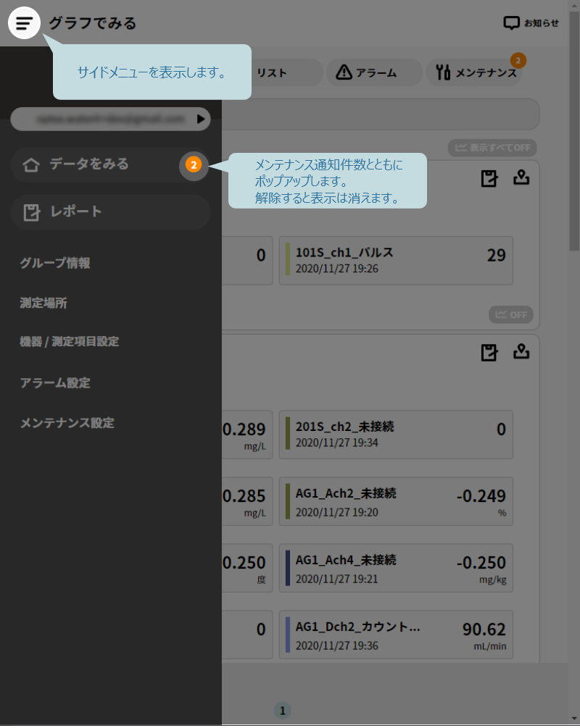Select the AG1_Dch2_カウント data card
Viewport: 580px width, 728px height.
click(396, 635)
